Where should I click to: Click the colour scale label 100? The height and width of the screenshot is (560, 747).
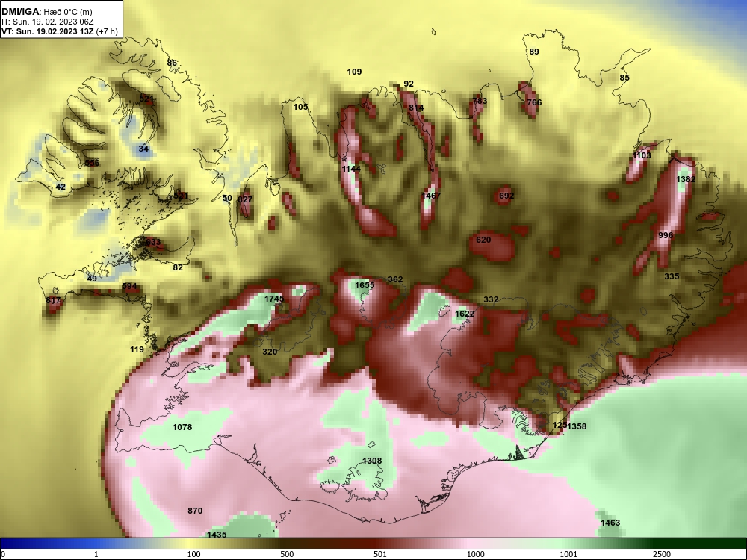[x=194, y=554]
